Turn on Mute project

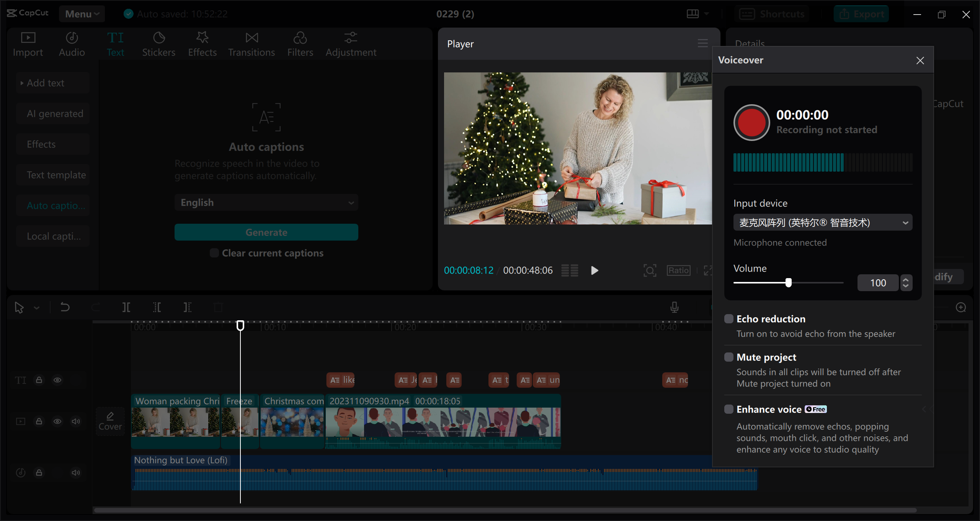[728, 357]
